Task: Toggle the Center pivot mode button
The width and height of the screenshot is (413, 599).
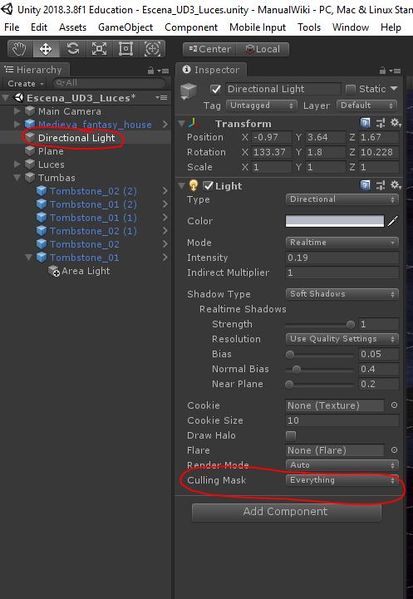Action: (x=209, y=49)
